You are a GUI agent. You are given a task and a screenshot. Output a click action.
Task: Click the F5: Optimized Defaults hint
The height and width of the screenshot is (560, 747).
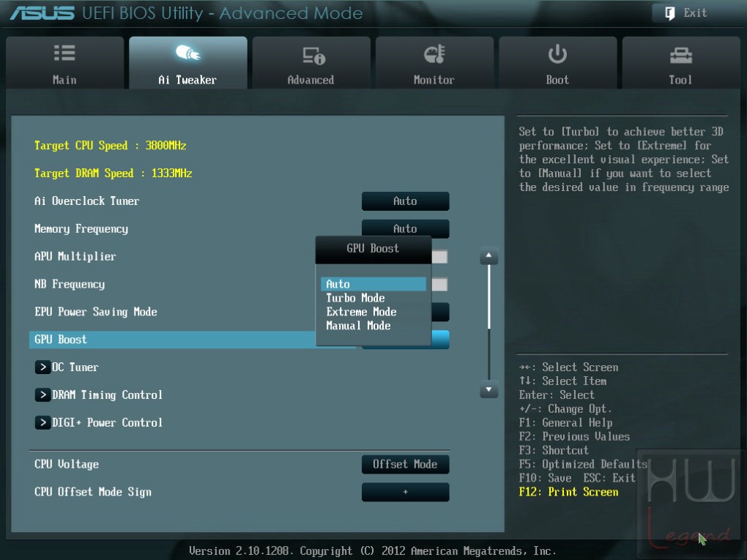[583, 464]
